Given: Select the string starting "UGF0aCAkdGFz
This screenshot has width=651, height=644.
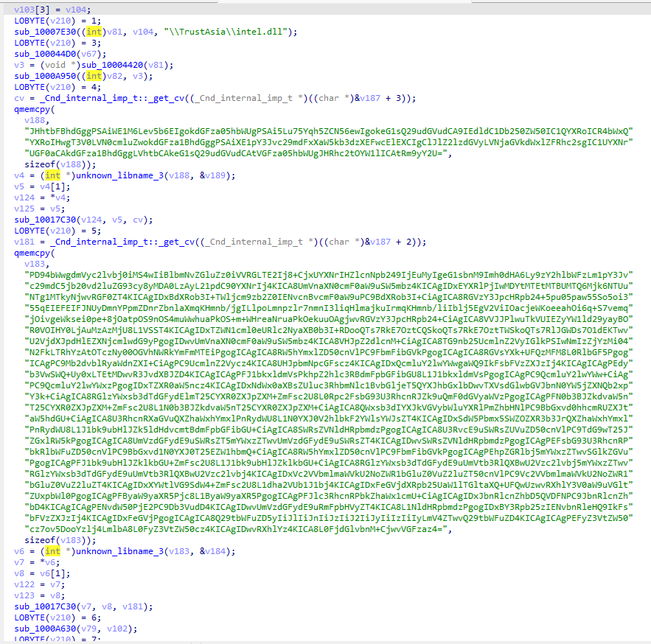Looking at the screenshot, I should pos(235,153).
